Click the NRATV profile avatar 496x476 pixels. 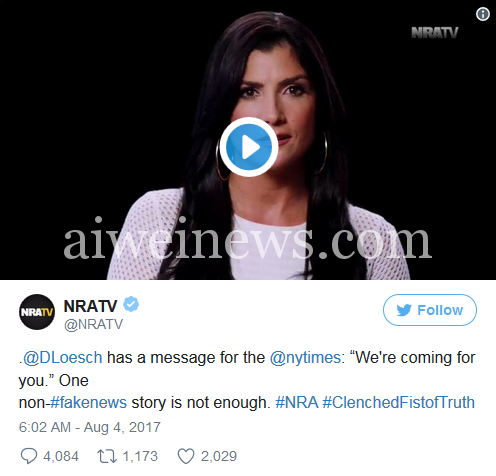(37, 312)
